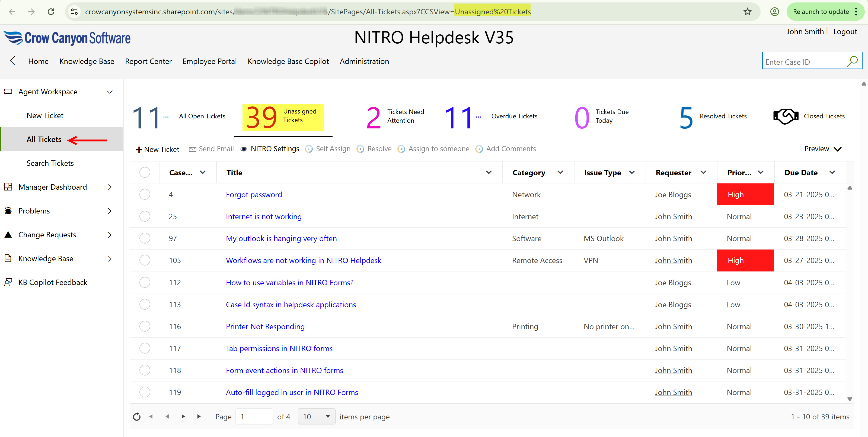The width and height of the screenshot is (868, 437).
Task: Switch to the Employee Portal tab
Action: click(210, 61)
